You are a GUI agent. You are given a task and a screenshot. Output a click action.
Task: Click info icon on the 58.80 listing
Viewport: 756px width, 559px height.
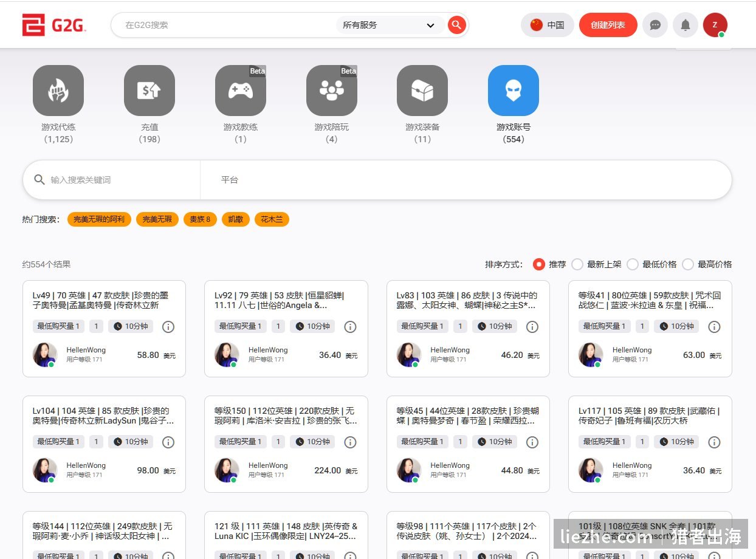[168, 327]
